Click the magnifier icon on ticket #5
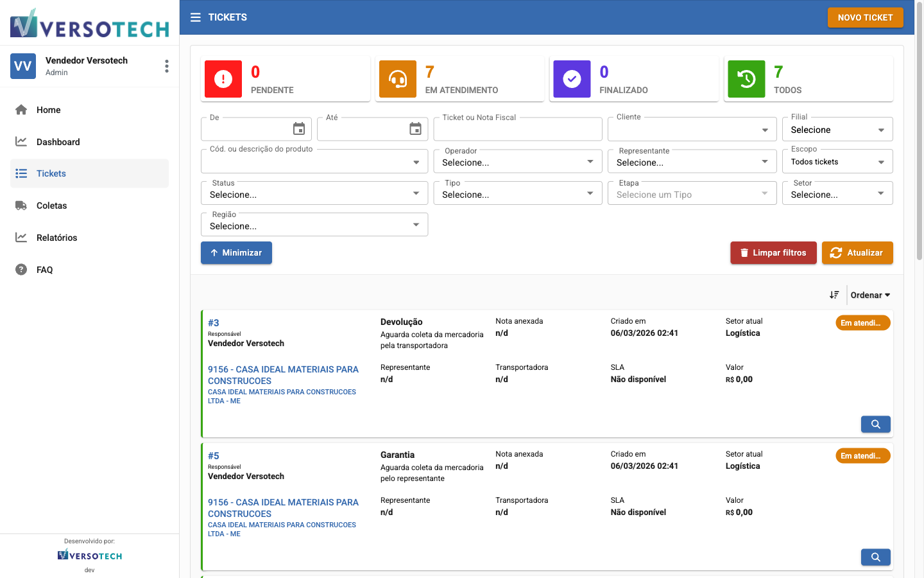This screenshot has height=578, width=924. [875, 557]
